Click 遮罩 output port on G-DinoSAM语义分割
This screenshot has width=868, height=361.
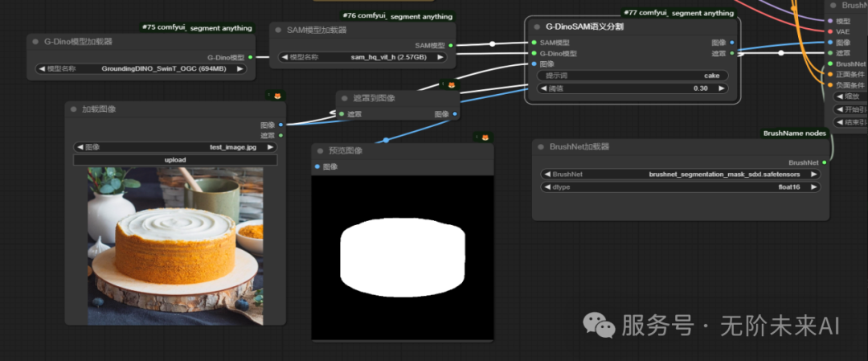tap(732, 53)
